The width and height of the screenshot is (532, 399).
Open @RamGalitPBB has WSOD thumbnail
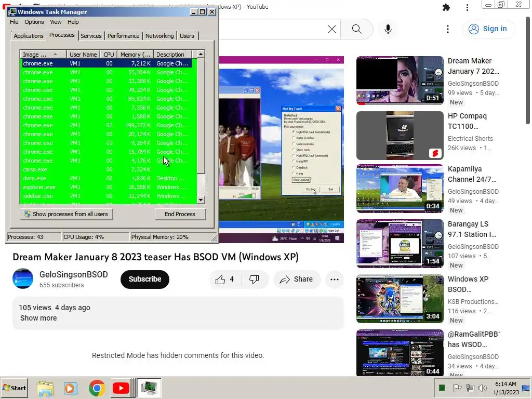coord(400,353)
